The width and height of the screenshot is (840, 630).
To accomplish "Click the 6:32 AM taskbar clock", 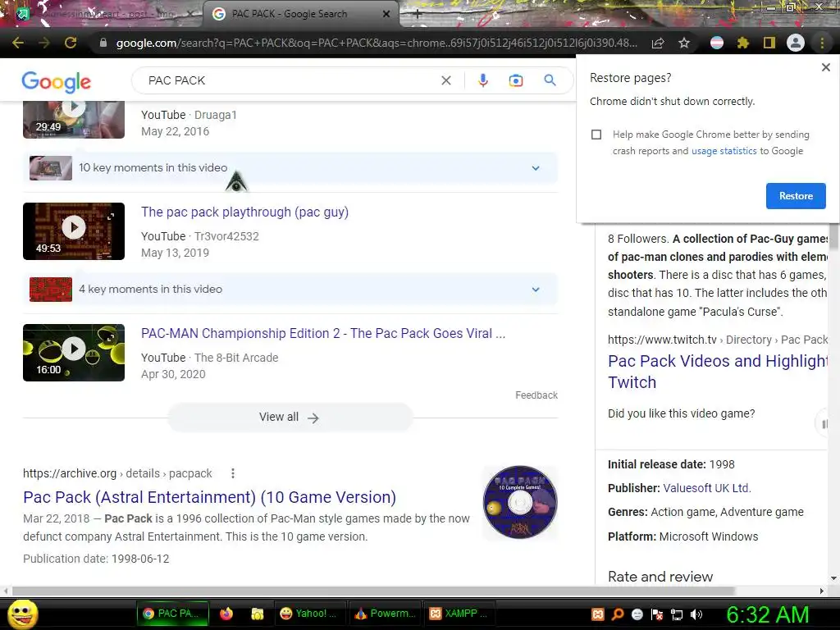I will 767,614.
